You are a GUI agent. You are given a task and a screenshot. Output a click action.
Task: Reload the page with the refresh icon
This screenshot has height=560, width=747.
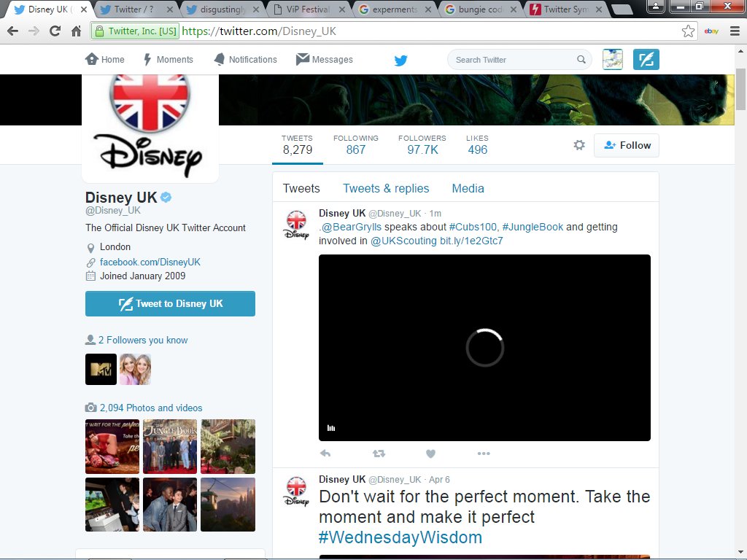55,31
